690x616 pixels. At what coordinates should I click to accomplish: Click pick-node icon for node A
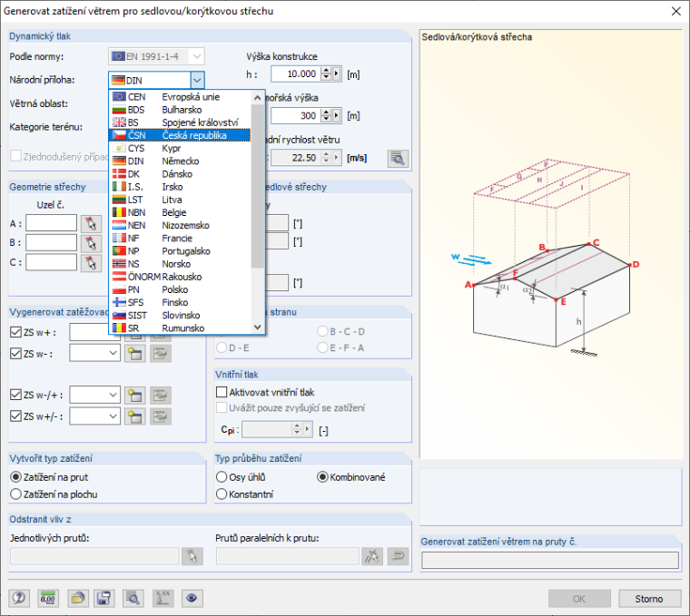point(91,224)
